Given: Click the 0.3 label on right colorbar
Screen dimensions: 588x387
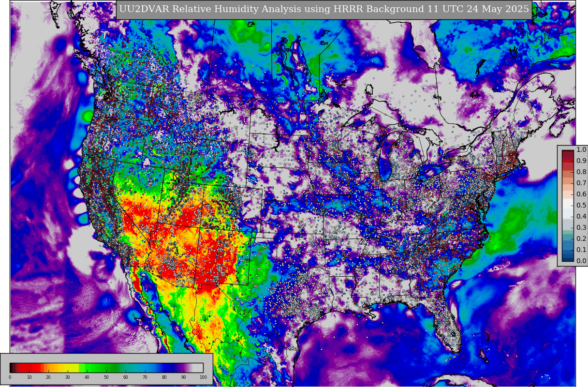Looking at the screenshot, I should [581, 227].
